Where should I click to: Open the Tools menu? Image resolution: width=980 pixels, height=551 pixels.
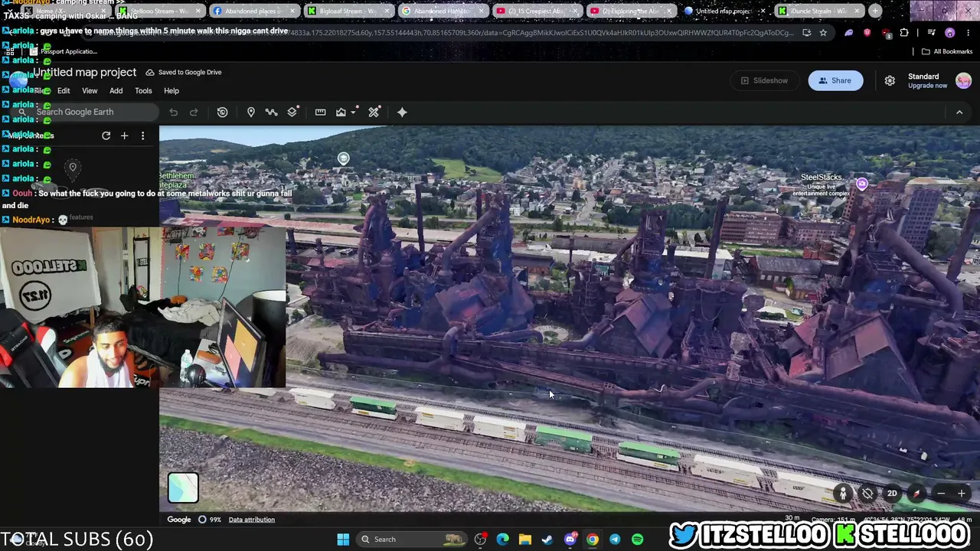tap(143, 91)
